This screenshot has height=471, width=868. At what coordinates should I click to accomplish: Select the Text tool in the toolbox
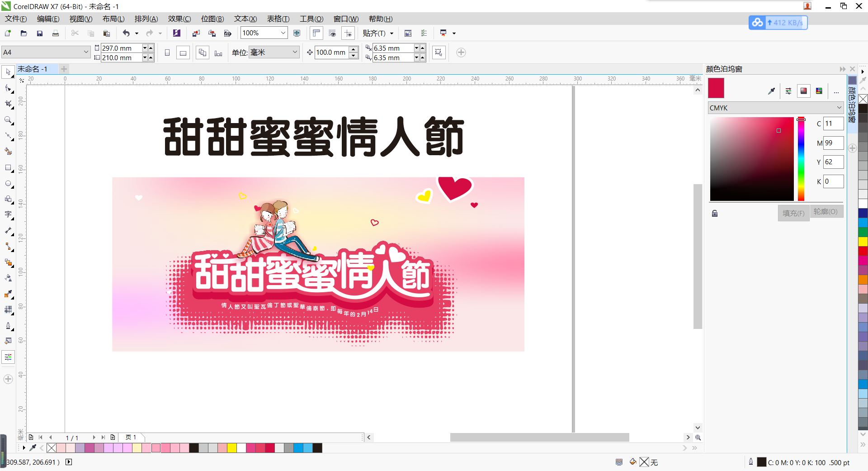[8, 214]
